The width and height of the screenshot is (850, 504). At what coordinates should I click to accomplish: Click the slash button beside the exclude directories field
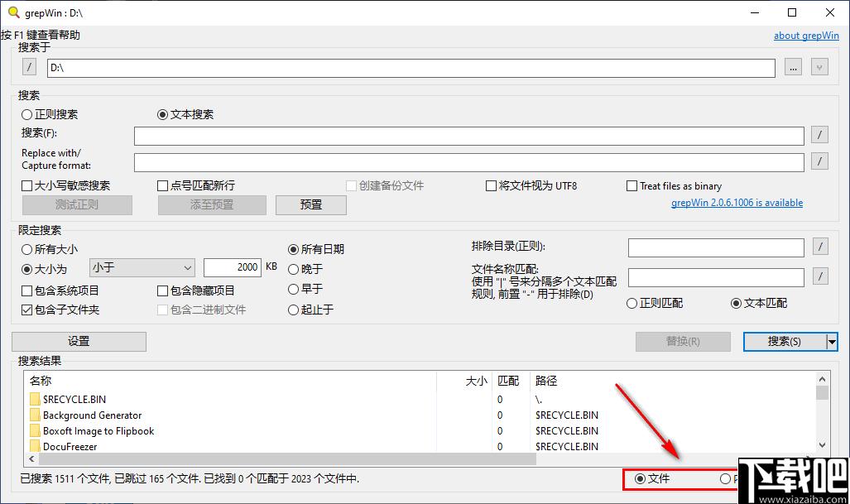(820, 247)
